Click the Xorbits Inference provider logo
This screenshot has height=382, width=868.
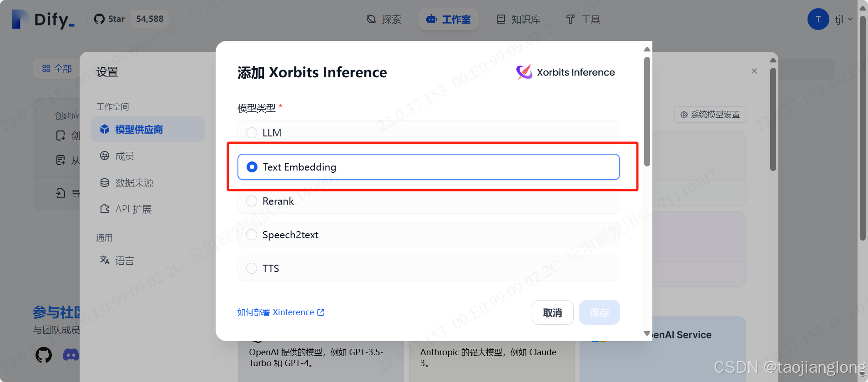tap(523, 72)
